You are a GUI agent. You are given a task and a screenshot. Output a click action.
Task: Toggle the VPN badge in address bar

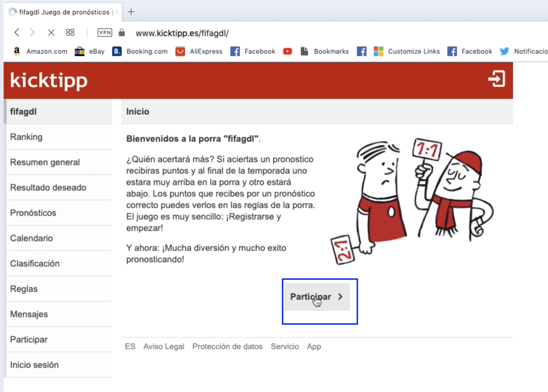[x=105, y=33]
